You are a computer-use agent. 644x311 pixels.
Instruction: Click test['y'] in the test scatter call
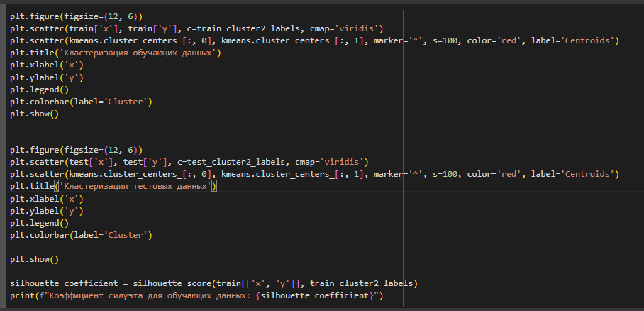click(x=145, y=163)
